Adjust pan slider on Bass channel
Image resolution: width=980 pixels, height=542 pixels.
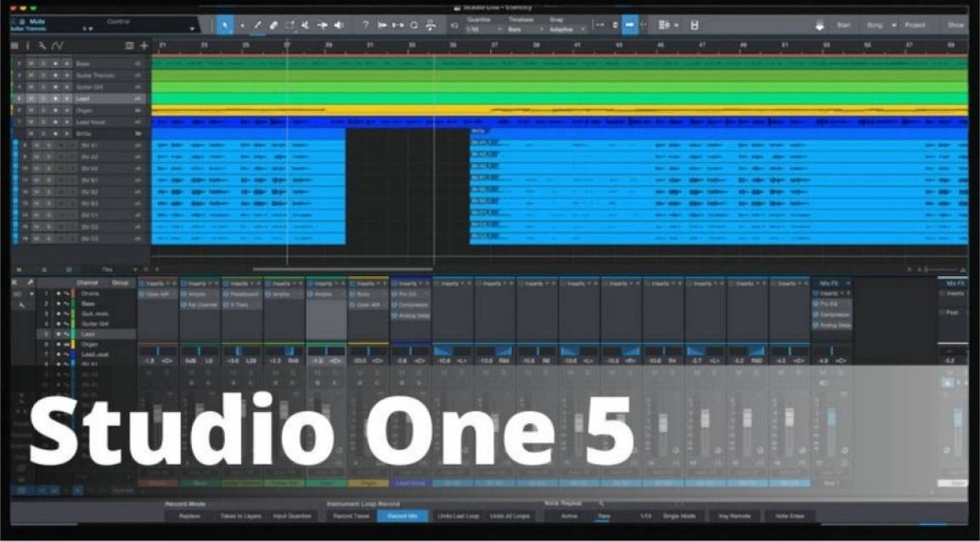[x=200, y=352]
